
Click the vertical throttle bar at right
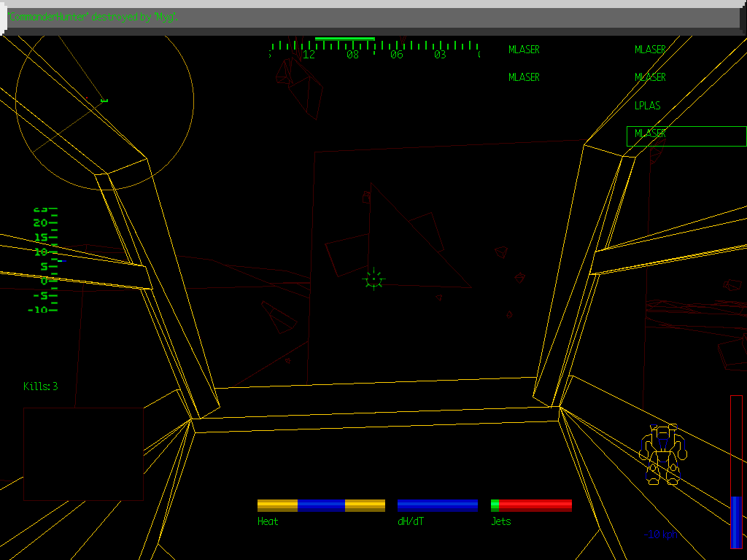[x=736, y=472]
